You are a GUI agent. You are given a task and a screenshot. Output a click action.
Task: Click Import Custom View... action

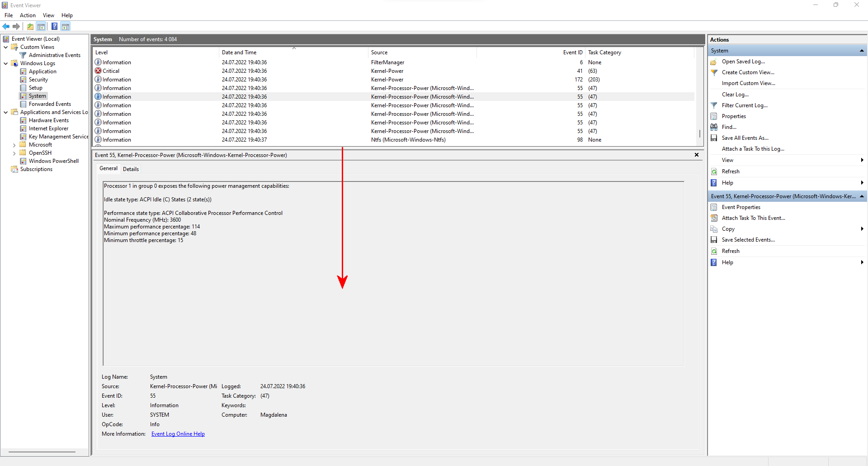(x=748, y=83)
